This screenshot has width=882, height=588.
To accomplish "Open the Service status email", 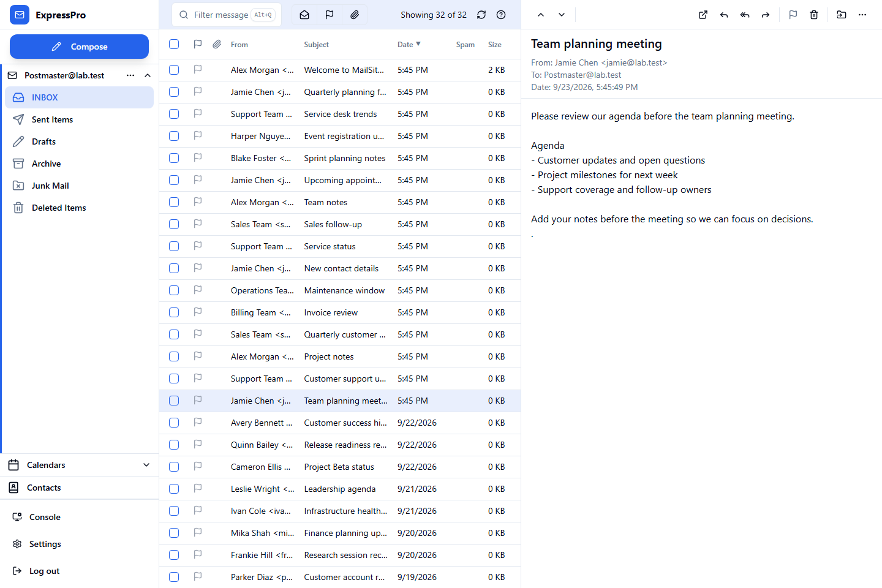I will [340, 246].
